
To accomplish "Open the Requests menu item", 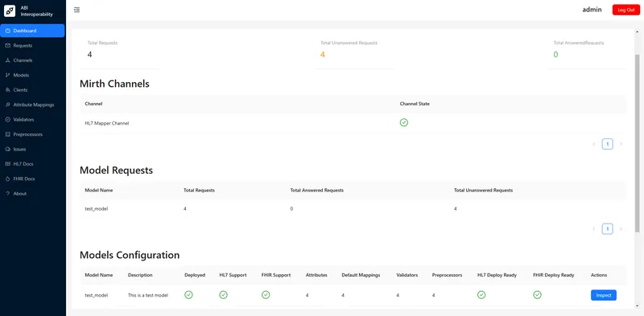I will point(32,46).
